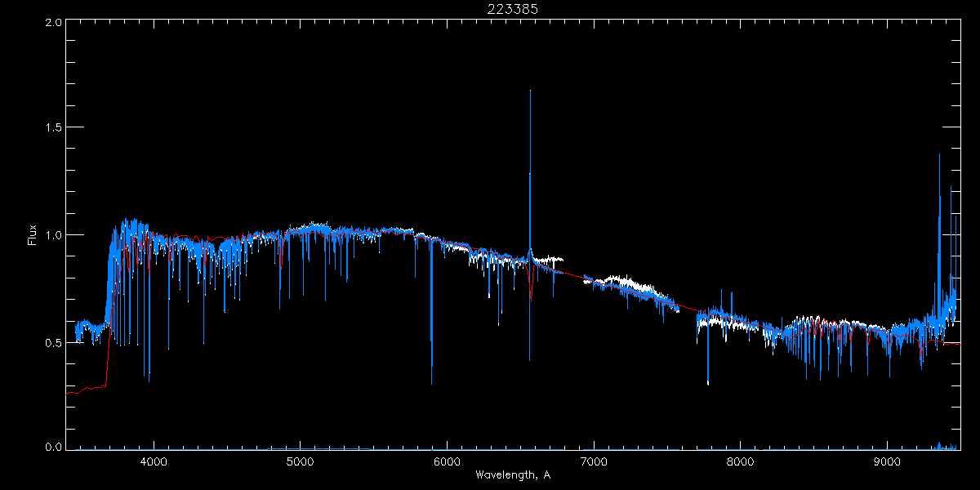Click the Flux axis label
The width and height of the screenshot is (980, 490).
[x=32, y=235]
